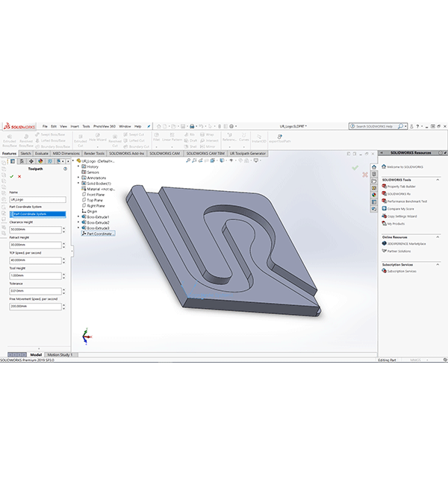448x485 pixels.
Task: Click Print icon in quick access toolbar
Action: tap(192, 126)
